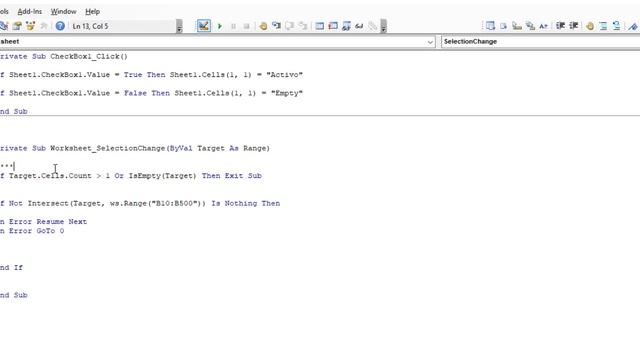Click the Break (pause) icon
Screen dimensions: 640x360
233,26
